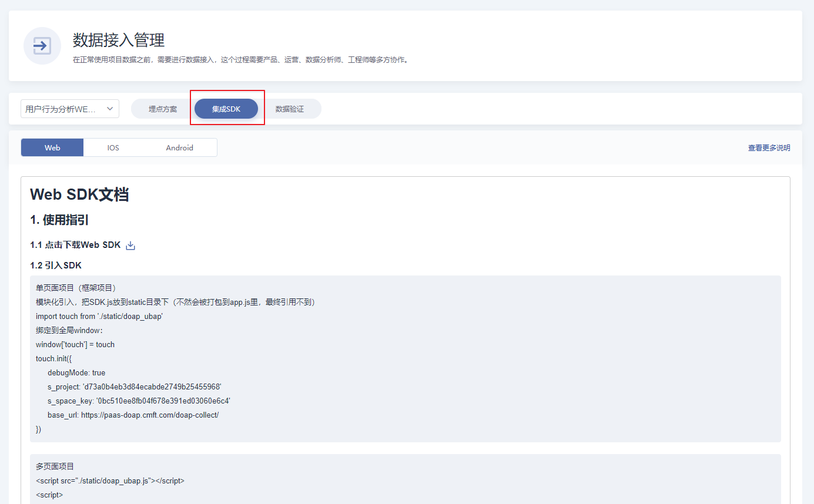Click the s_space_key value line
The width and height of the screenshot is (814, 504).
pyautogui.click(x=139, y=401)
